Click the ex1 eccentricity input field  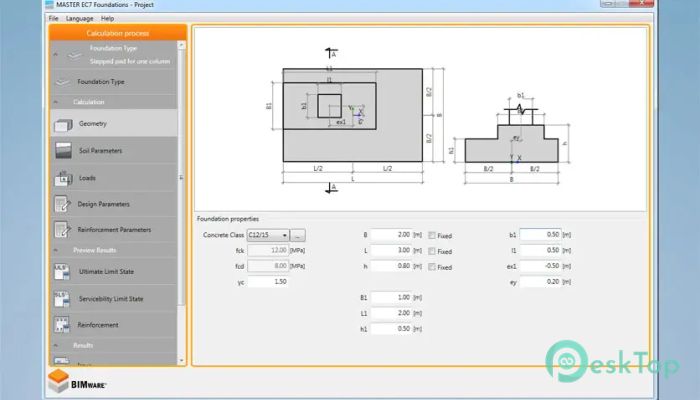[540, 266]
